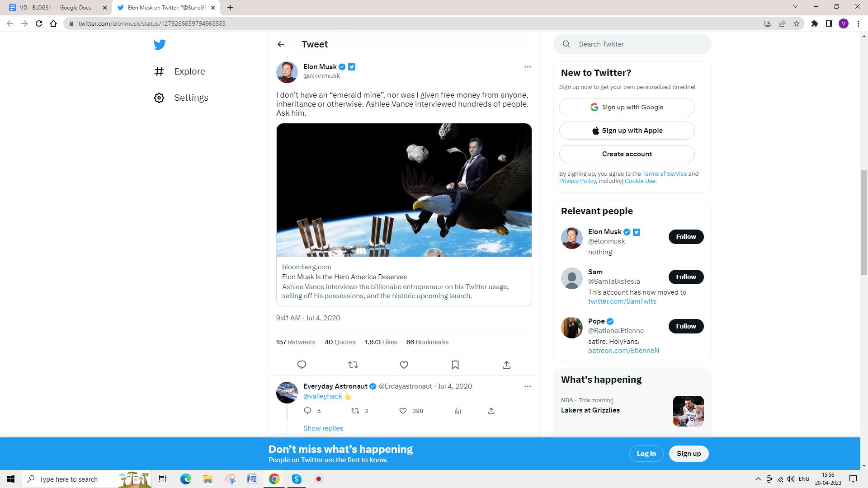Reply to the Elon Musk tweet
Viewport: 868px width, 488px height.
(302, 365)
